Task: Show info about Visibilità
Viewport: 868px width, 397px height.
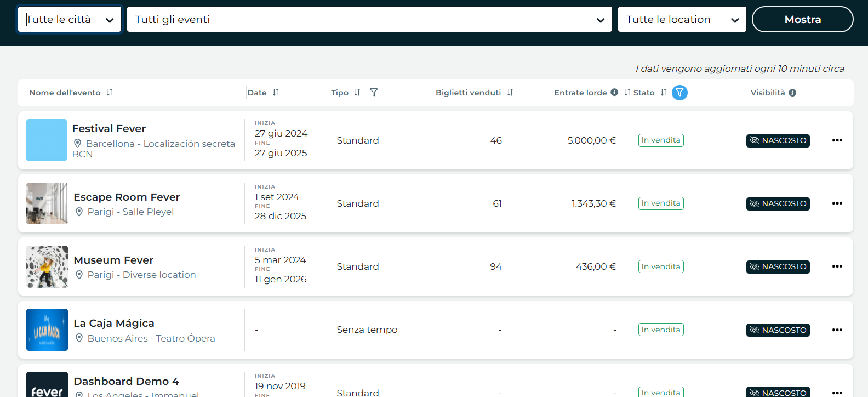Action: pyautogui.click(x=792, y=93)
